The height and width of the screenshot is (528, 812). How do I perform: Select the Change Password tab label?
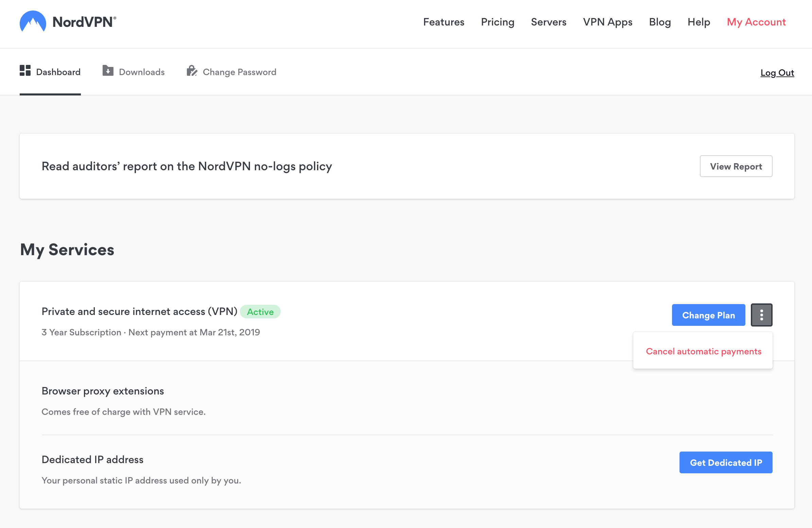[x=239, y=72]
